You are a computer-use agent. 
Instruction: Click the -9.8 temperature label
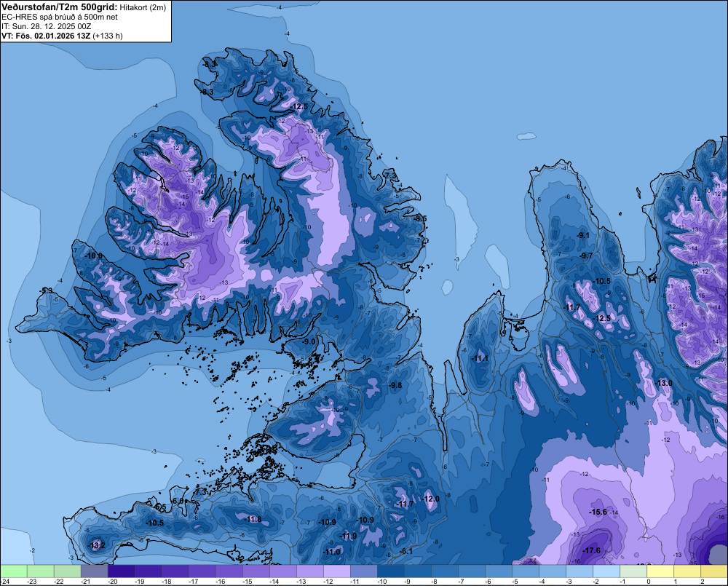point(395,385)
